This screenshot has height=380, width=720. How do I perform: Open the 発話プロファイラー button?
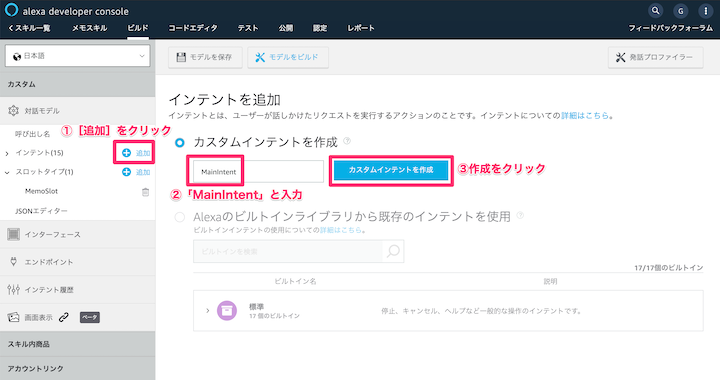tap(656, 57)
